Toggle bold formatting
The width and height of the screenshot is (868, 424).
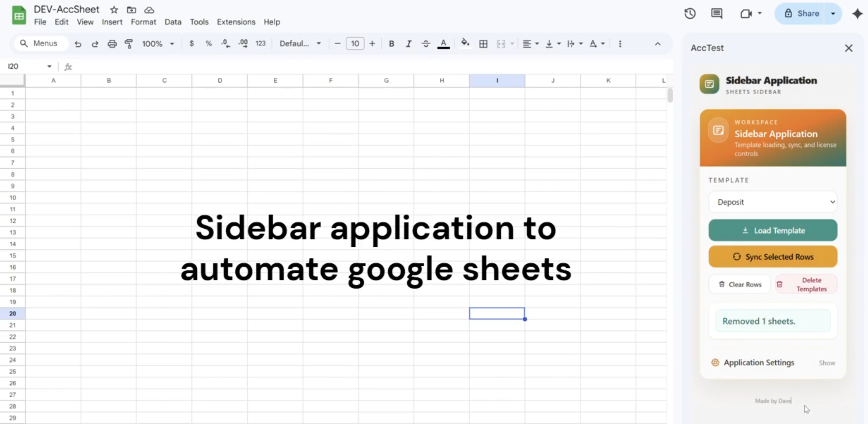tap(391, 44)
